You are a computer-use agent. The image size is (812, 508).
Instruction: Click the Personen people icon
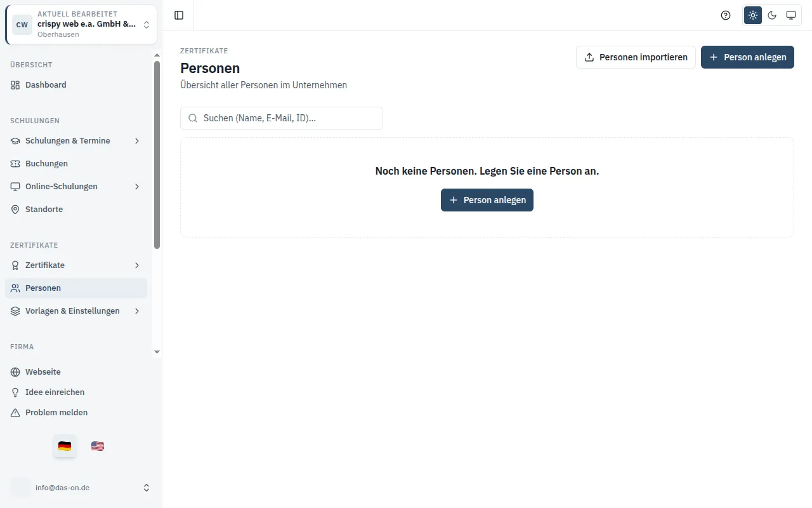[15, 288]
